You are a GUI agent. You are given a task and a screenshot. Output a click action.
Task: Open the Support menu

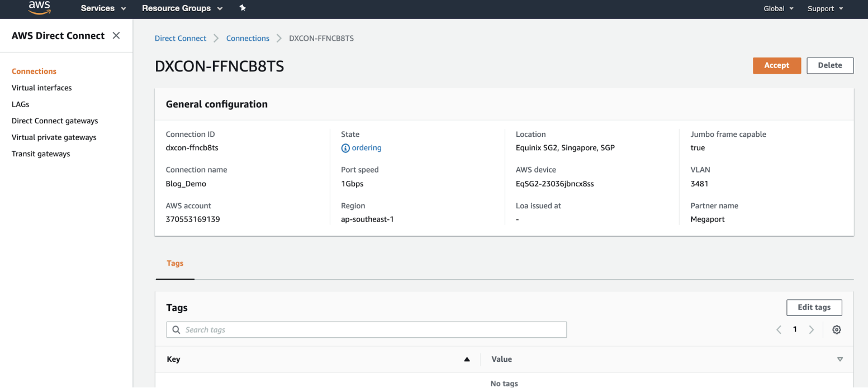[x=824, y=8]
